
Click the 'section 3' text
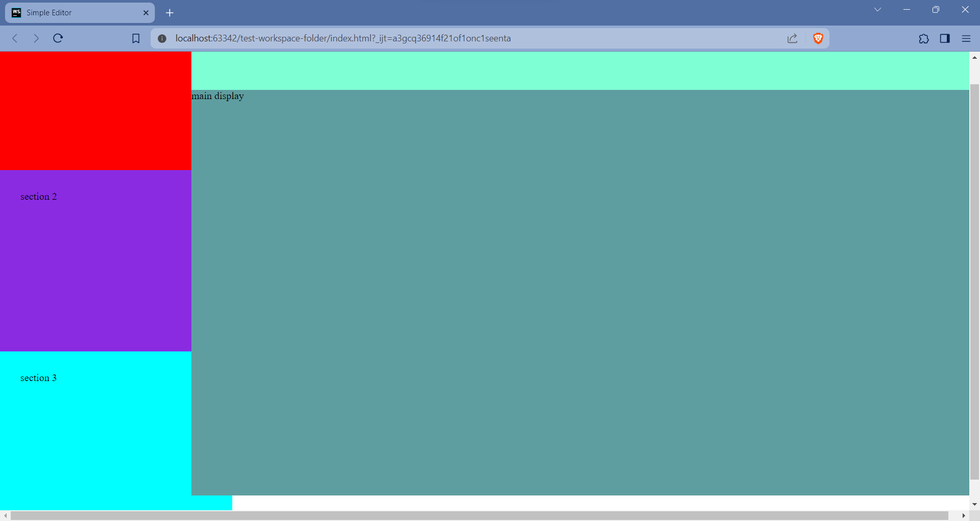point(39,378)
